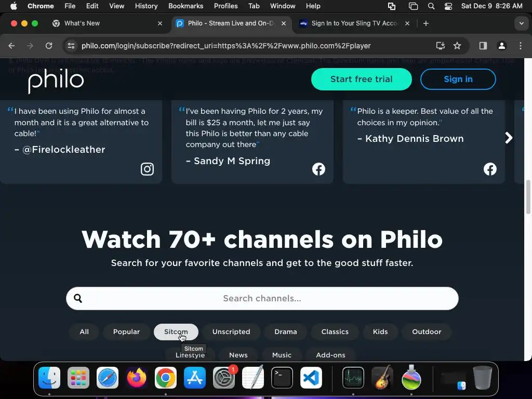
Task: Open Facebook icon on Kathy Dennis Brown review
Action: [490, 169]
